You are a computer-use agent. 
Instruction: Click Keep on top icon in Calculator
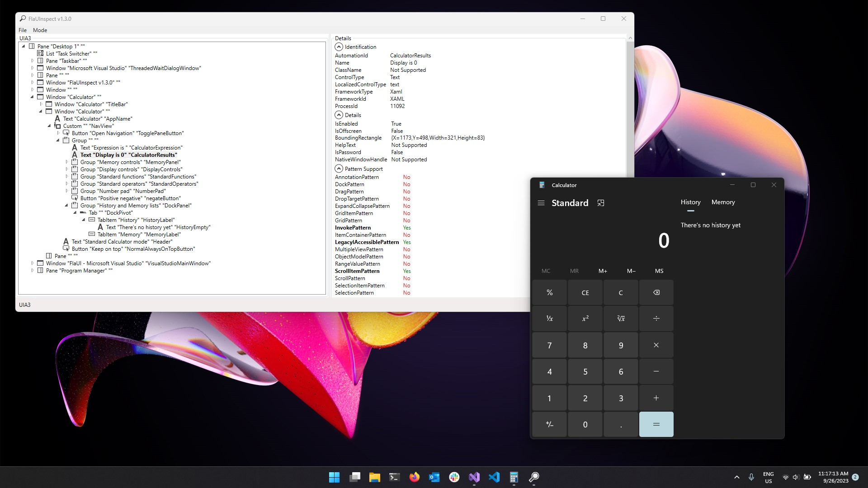(x=601, y=203)
